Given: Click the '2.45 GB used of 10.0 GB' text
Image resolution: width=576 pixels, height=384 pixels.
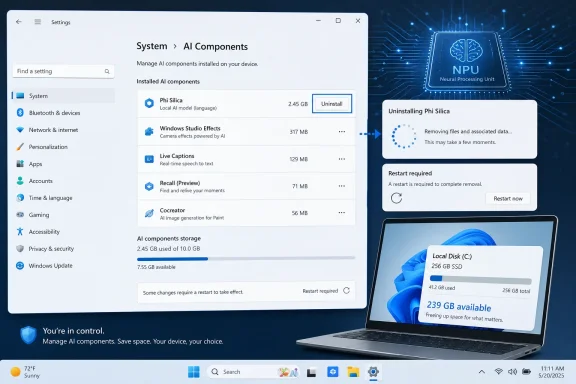Looking at the screenshot, I should point(169,248).
